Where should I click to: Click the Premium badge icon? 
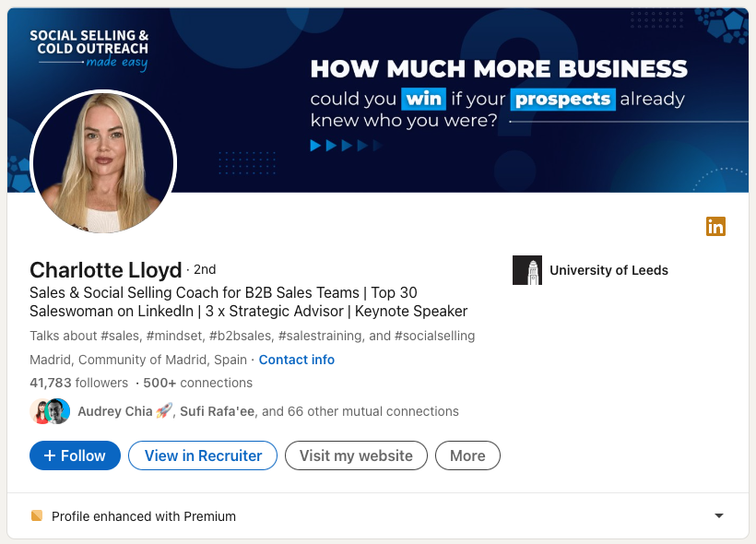pyautogui.click(x=37, y=515)
